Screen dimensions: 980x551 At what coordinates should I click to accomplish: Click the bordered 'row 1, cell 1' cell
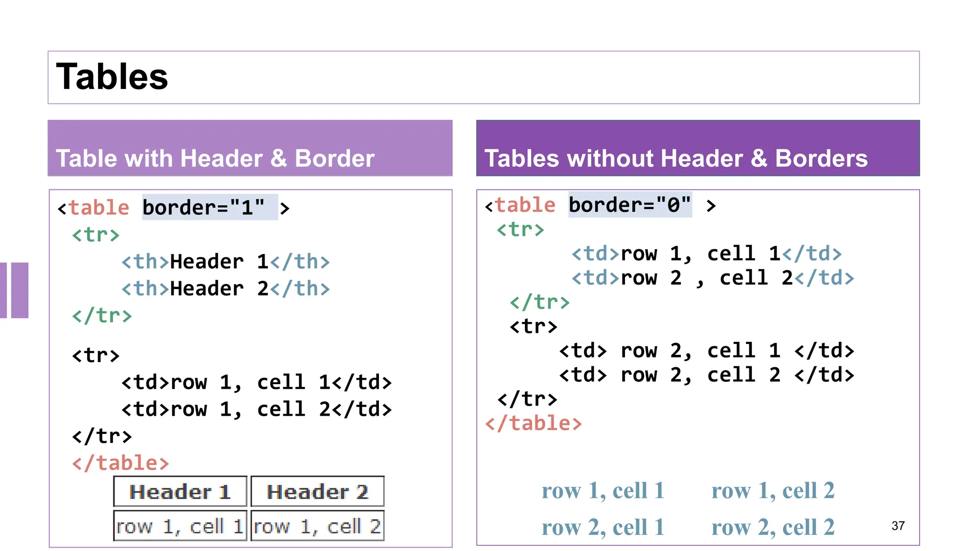(x=180, y=526)
